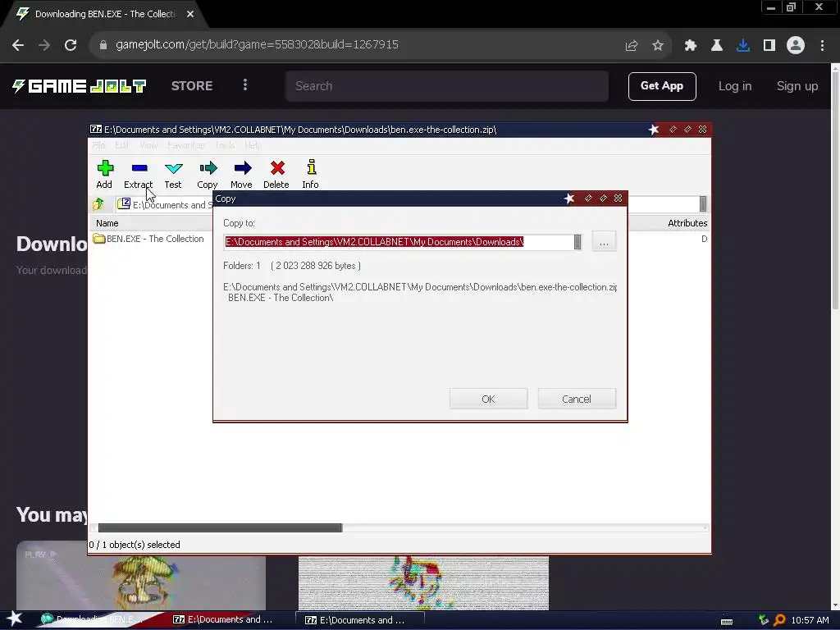Show Chrome downloads
This screenshot has height=630, width=840.
(x=743, y=46)
